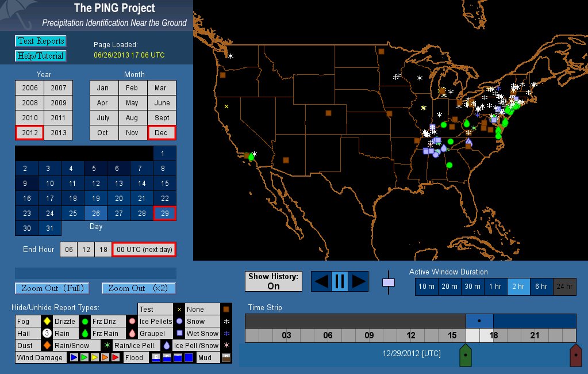588x374 pixels.
Task: Pause the animation playback
Action: 339,281
